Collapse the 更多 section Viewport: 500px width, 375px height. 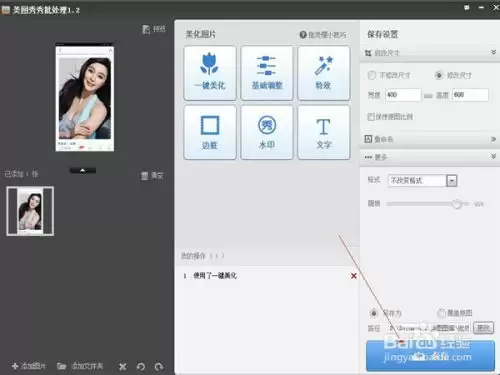coord(493,156)
